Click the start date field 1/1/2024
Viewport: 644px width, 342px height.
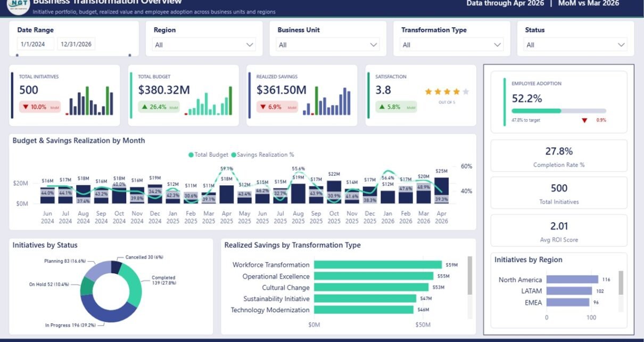(35, 44)
